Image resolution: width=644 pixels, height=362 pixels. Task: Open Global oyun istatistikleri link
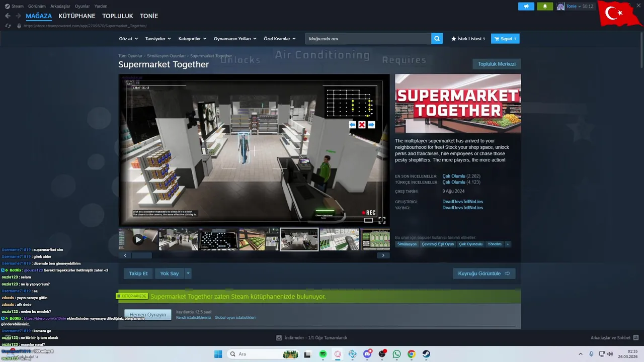click(x=235, y=318)
